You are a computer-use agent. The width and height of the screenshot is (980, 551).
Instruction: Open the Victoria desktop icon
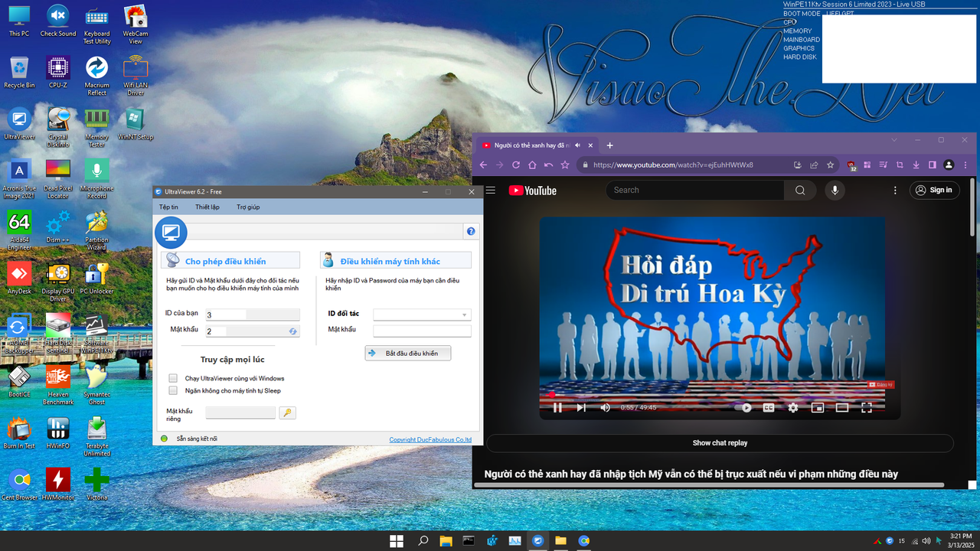[x=96, y=484]
